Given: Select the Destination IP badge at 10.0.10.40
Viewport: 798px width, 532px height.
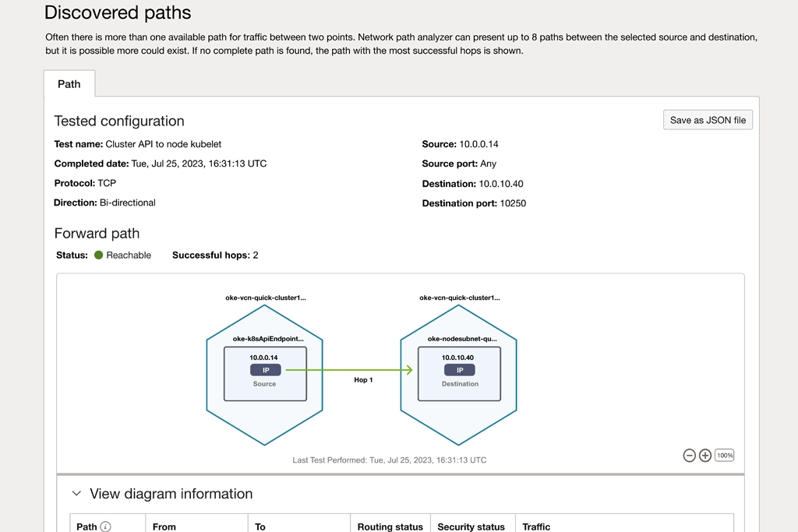Looking at the screenshot, I should pyautogui.click(x=460, y=370).
